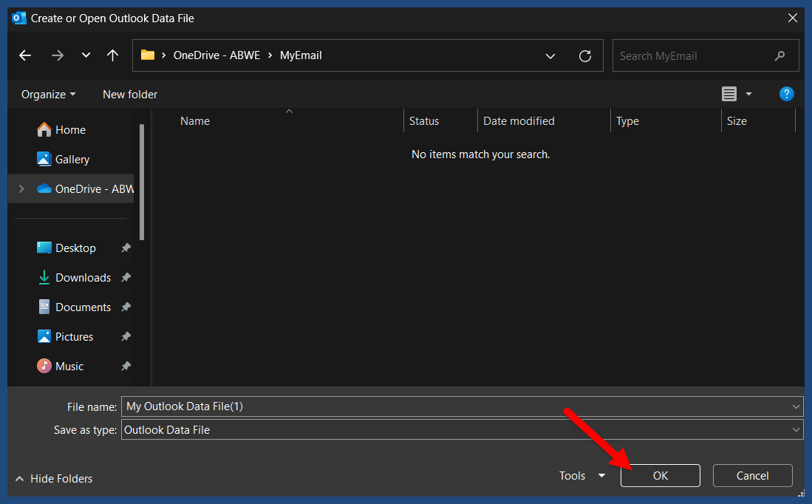
Task: Close the Create or Open dialog
Action: click(792, 18)
